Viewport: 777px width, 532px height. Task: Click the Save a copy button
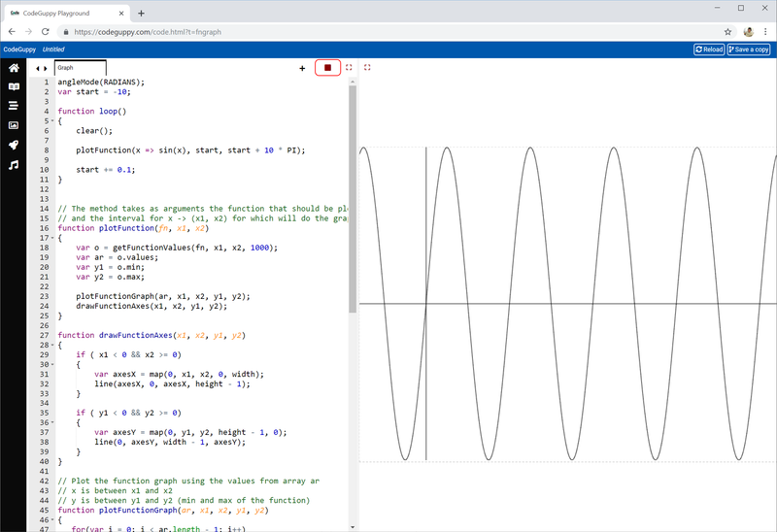(749, 50)
